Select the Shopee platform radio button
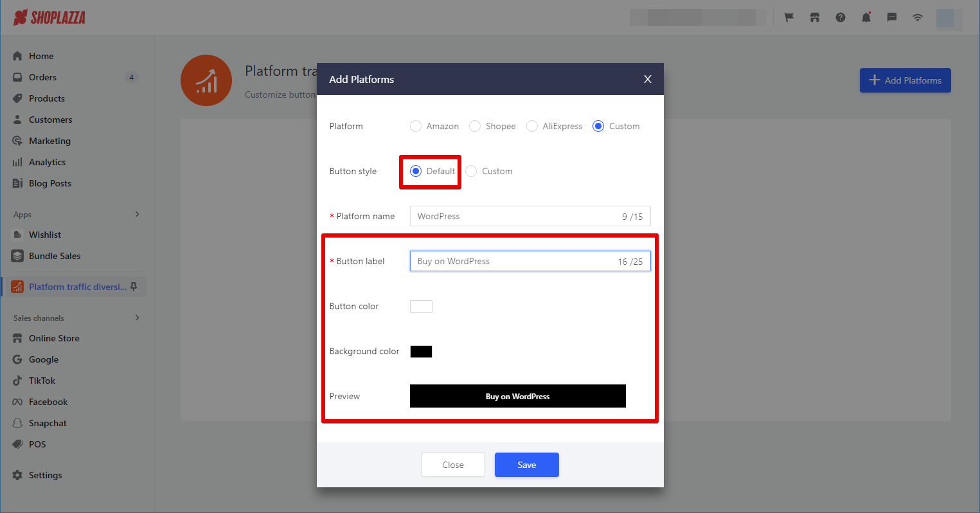The width and height of the screenshot is (980, 513). tap(475, 126)
